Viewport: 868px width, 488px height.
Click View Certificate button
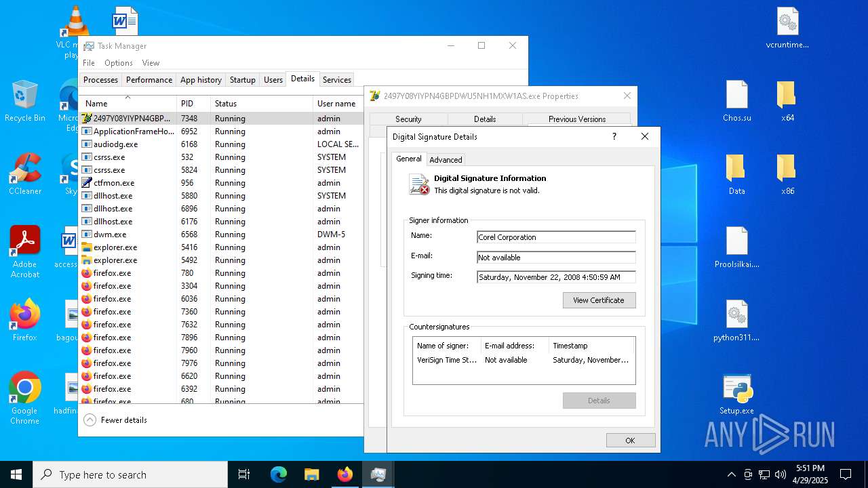[599, 300]
